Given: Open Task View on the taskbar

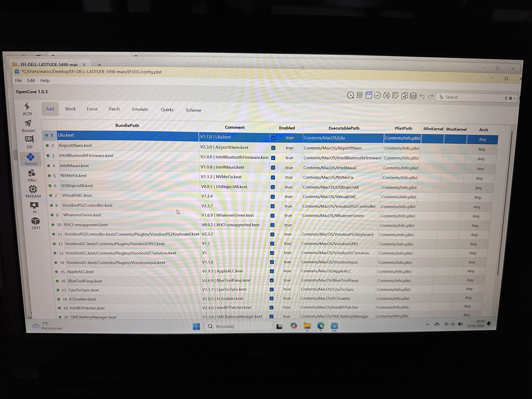Looking at the screenshot, I should click(279, 326).
